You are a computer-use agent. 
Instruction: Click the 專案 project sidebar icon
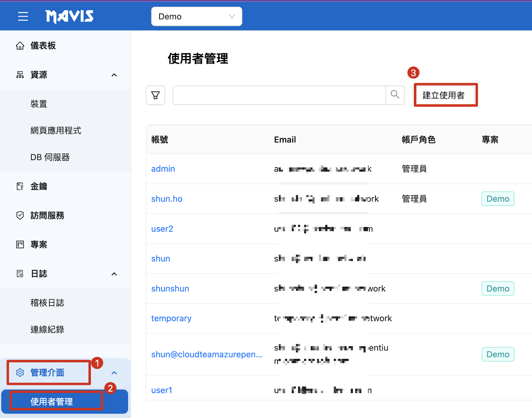coord(20,245)
